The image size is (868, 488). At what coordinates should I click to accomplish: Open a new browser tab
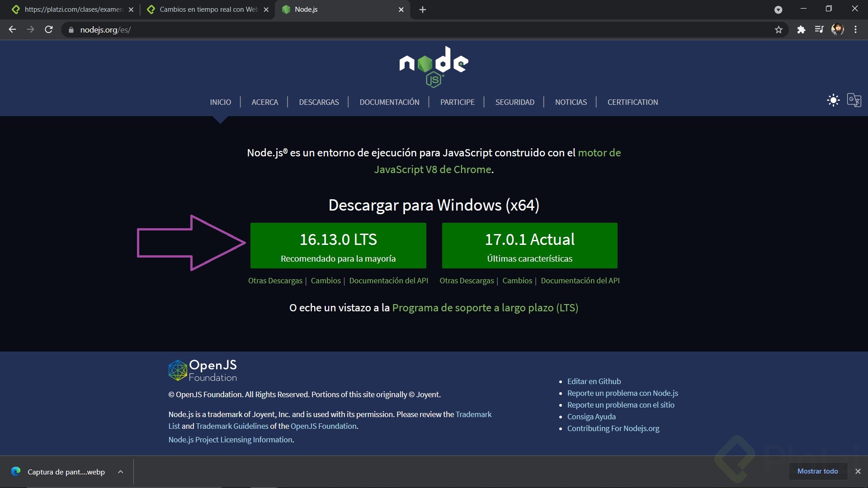point(423,9)
